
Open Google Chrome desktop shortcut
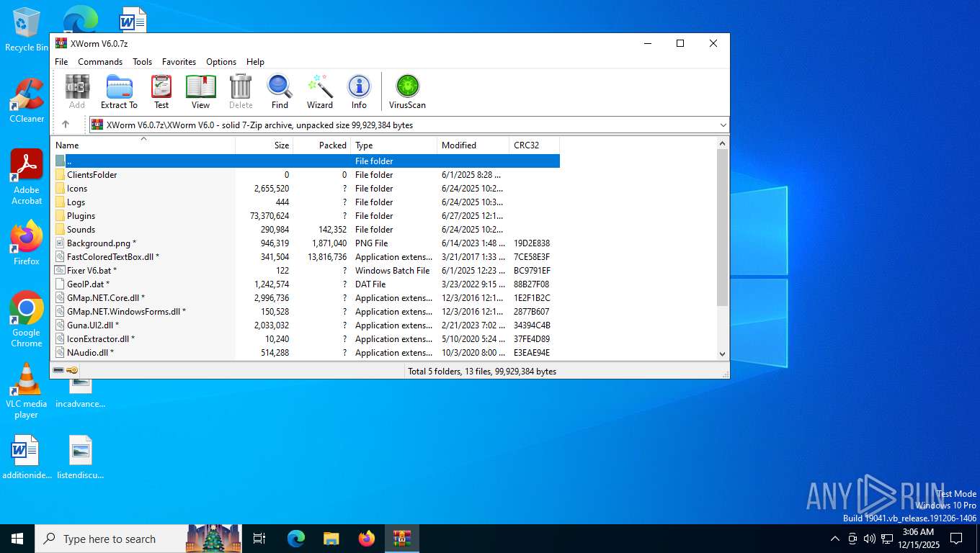[27, 320]
